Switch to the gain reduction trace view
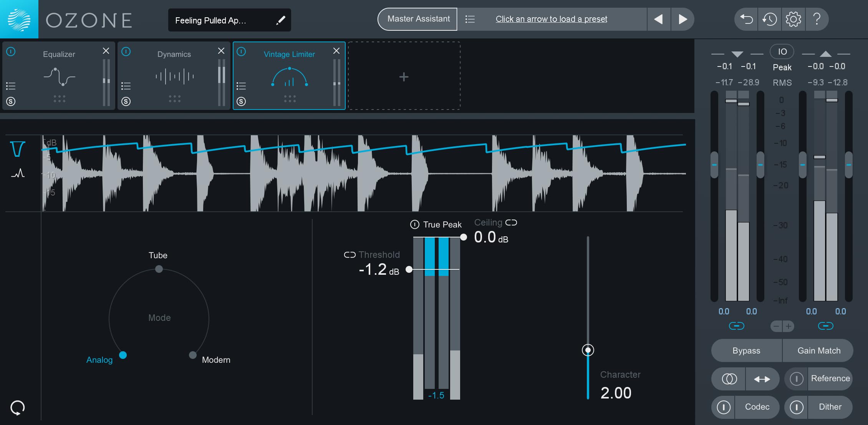868x425 pixels. point(18,149)
